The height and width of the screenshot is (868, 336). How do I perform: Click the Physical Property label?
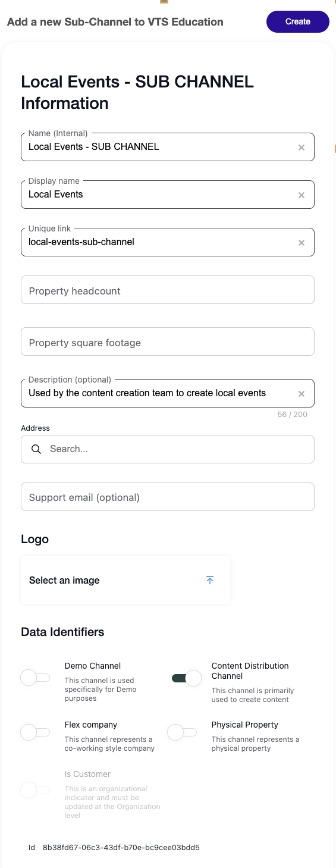[245, 725]
